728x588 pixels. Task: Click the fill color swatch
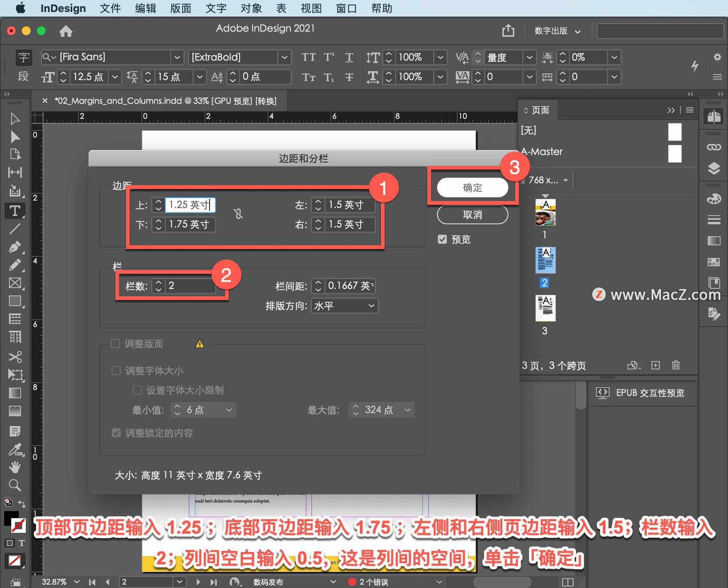pos(11,517)
